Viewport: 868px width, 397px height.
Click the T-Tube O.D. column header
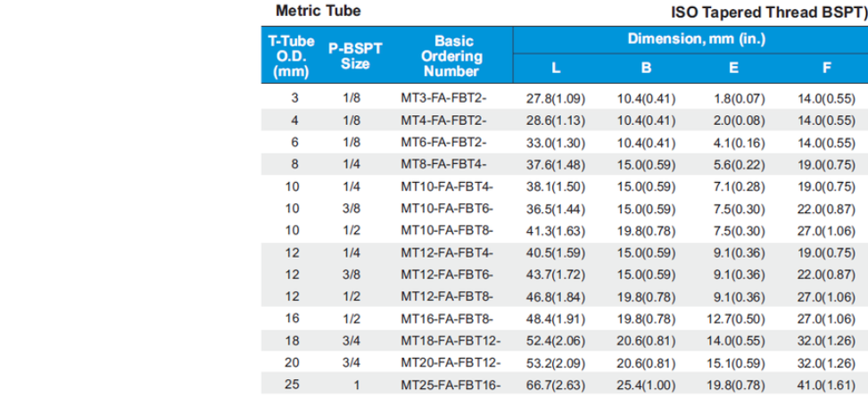pyautogui.click(x=293, y=56)
